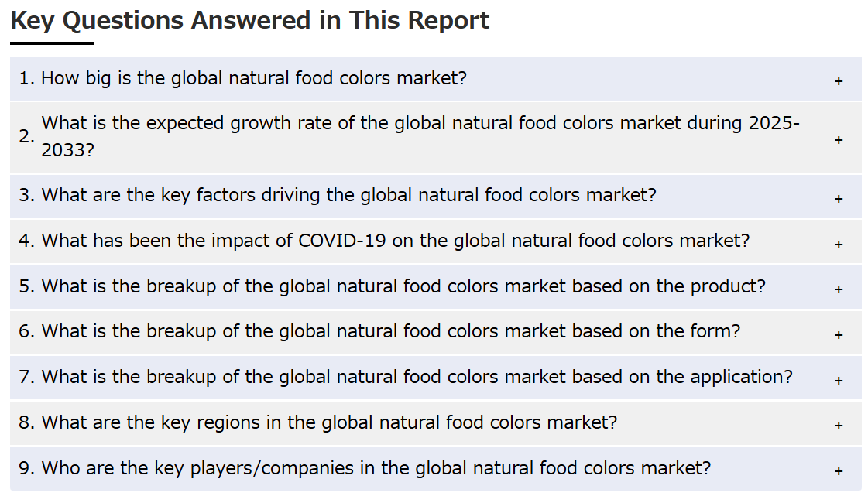Screen dimensions: 868x496
Task: Expand 'How big is the global natural food colors market?'
Action: click(x=436, y=78)
